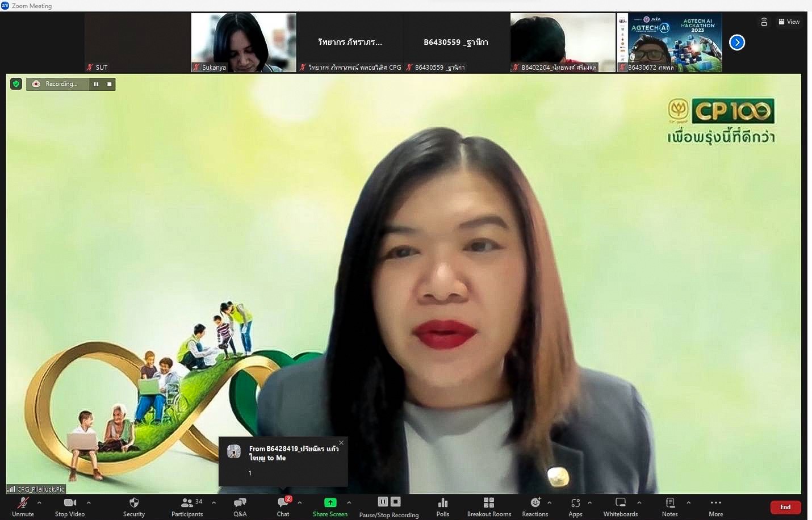This screenshot has width=812, height=520.
Task: Open the View layout menu
Action: click(x=789, y=22)
